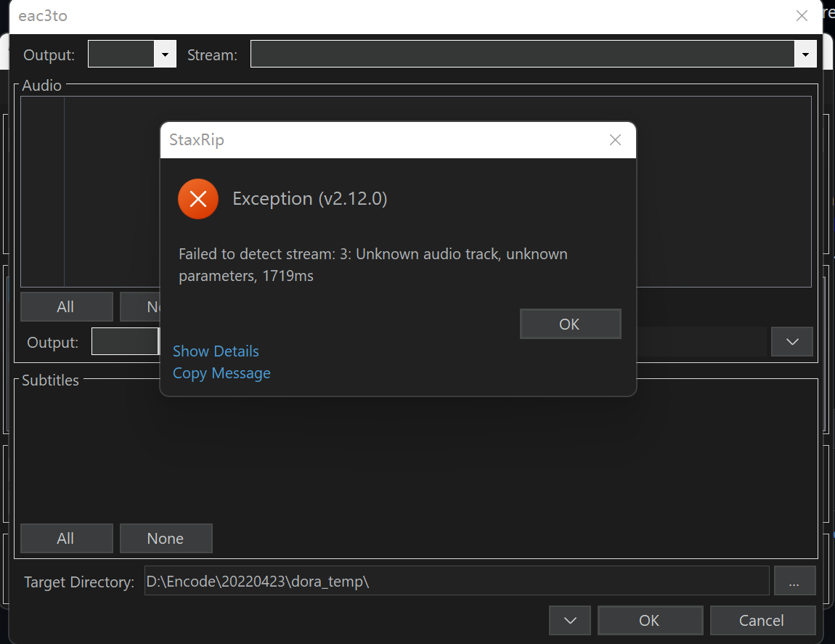835x644 pixels.
Task: Dismiss the exception by clicking OK
Action: [570, 324]
